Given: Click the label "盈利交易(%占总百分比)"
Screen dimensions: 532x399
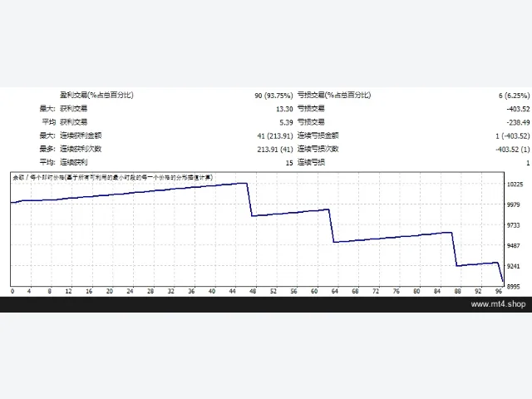Looking at the screenshot, I should click(96, 95).
